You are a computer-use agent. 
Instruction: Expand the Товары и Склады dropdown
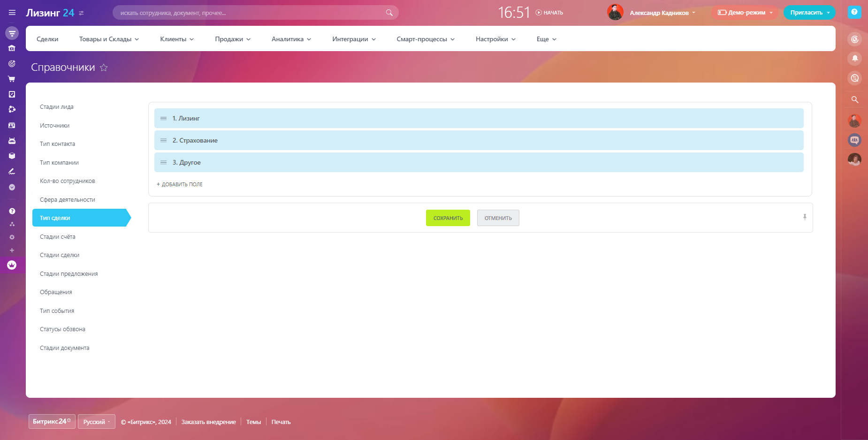click(109, 39)
